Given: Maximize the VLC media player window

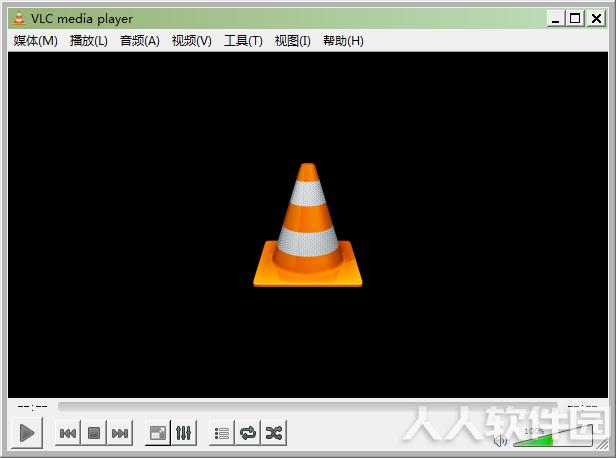Looking at the screenshot, I should (x=575, y=18).
